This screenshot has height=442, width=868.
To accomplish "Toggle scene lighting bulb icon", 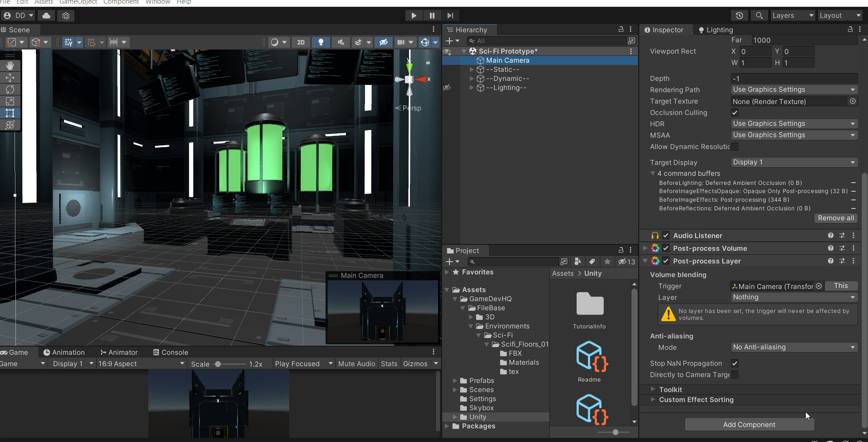I will coord(321,42).
